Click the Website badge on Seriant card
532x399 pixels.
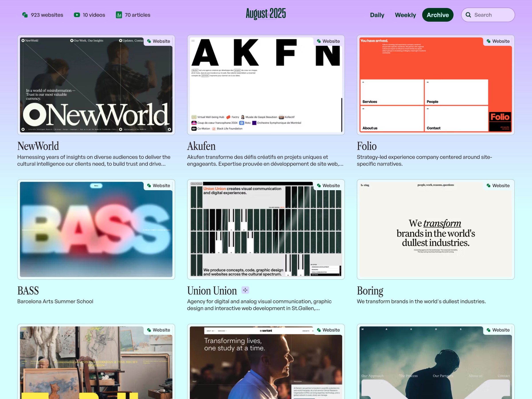coord(329,330)
